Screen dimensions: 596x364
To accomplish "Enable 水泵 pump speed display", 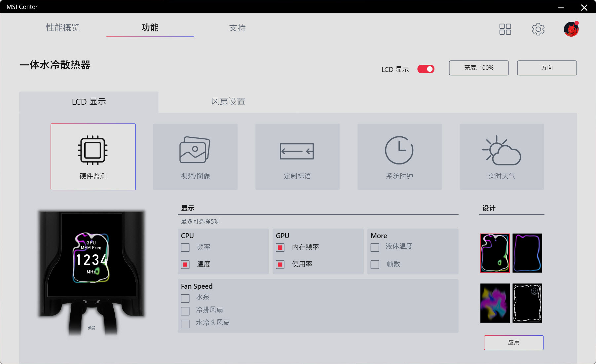I will pyautogui.click(x=185, y=298).
